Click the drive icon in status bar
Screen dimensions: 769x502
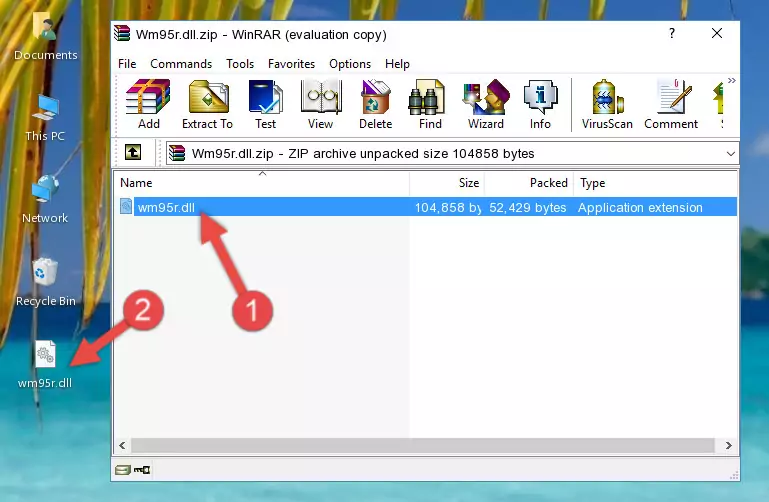[123, 470]
